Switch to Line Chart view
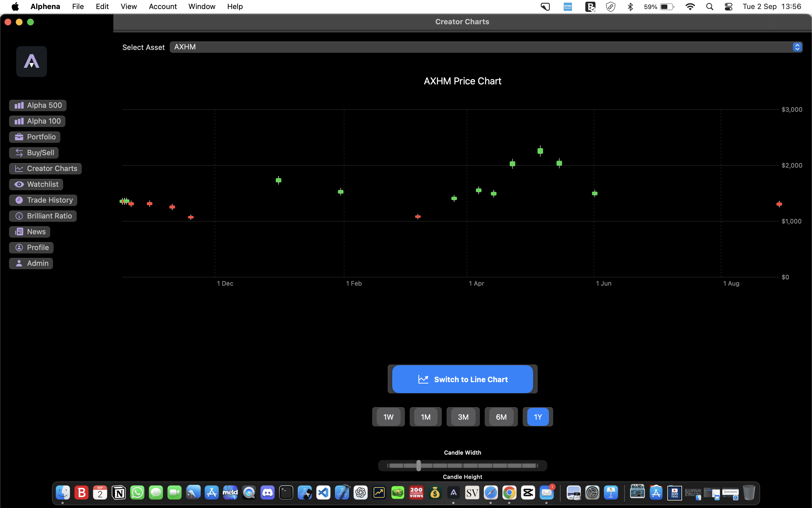This screenshot has width=812, height=508. 462,379
